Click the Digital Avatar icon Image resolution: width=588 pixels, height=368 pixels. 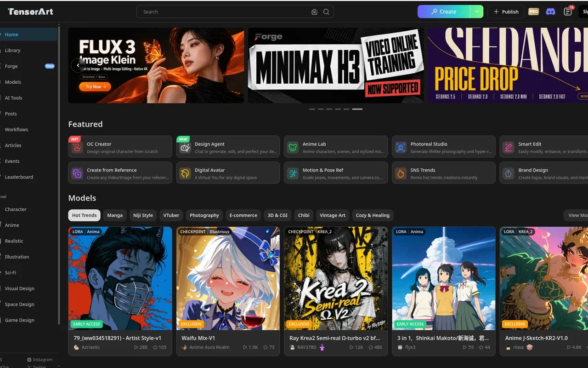(185, 173)
